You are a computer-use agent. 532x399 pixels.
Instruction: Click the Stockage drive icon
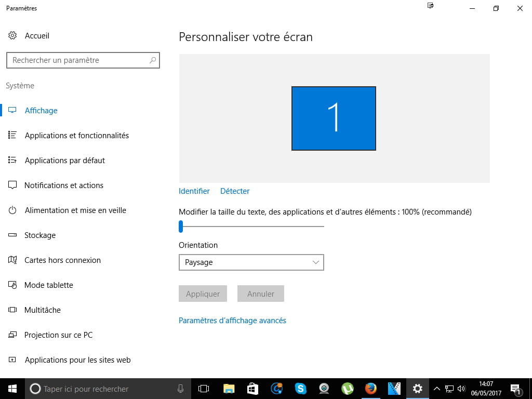point(12,235)
